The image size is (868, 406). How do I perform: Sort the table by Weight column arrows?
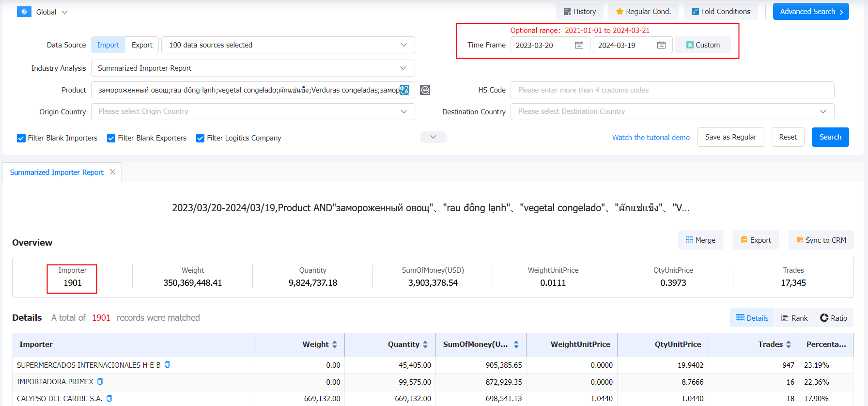coord(334,344)
